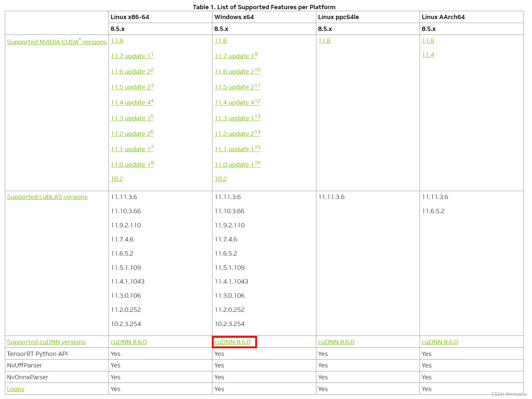Open the Loops link
This screenshot has height=399, width=532.
pos(15,389)
